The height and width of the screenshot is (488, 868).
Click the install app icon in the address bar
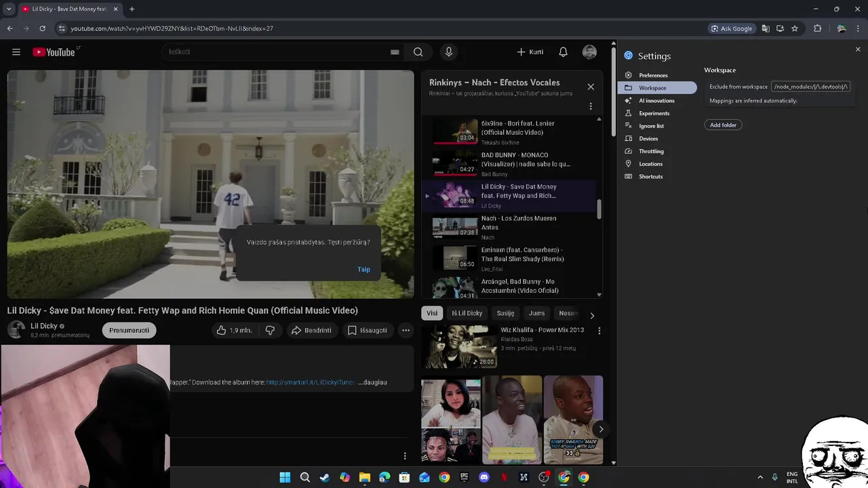tap(780, 28)
